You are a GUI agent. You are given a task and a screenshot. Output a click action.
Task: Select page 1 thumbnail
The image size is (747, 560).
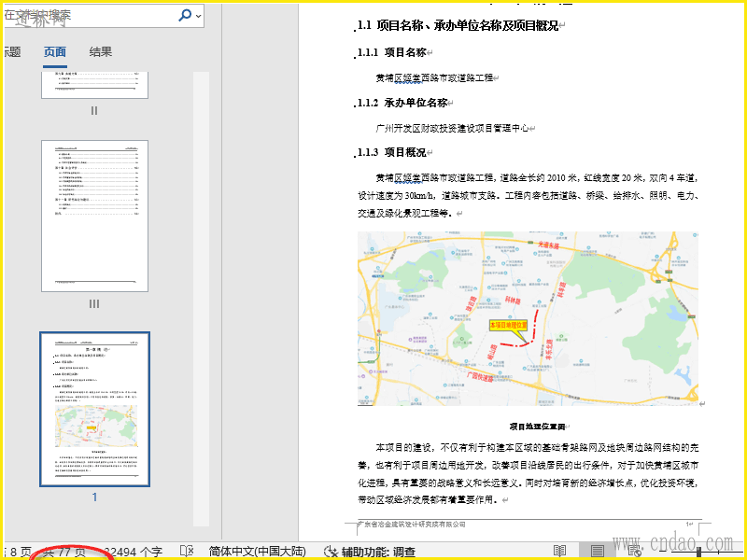click(x=94, y=409)
